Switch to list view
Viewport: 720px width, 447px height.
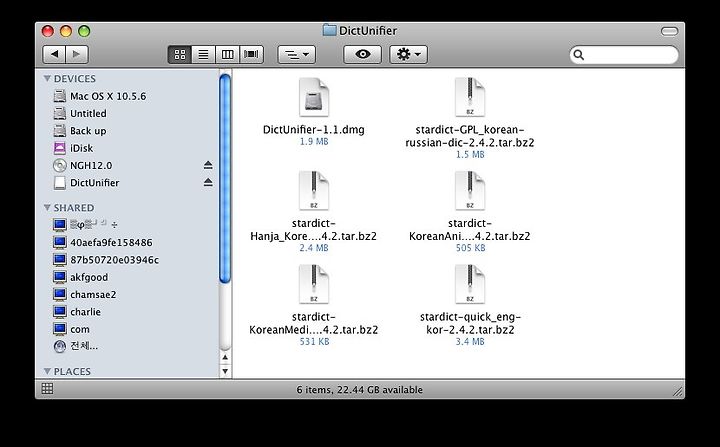coord(203,55)
